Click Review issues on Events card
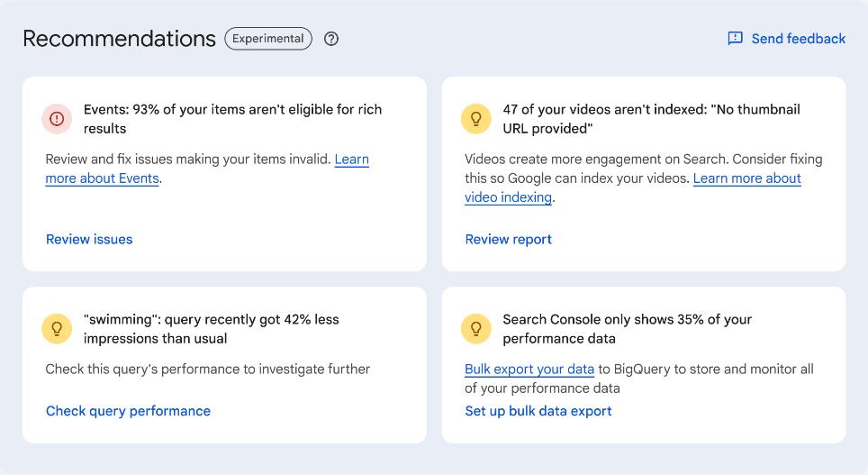This screenshot has width=868, height=475. point(89,240)
